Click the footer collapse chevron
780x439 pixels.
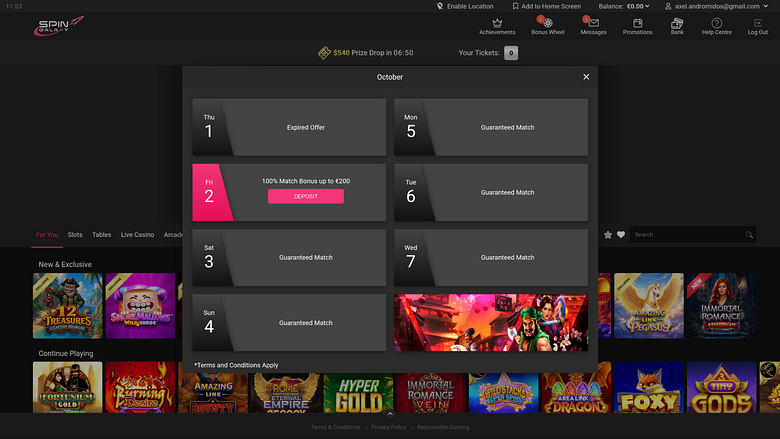pos(390,414)
